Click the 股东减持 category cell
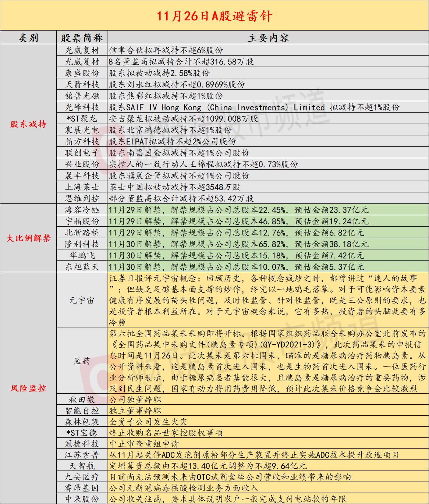This screenshot has height=504, width=429. point(28,124)
